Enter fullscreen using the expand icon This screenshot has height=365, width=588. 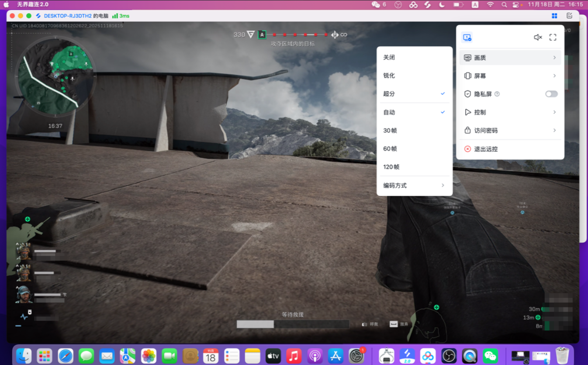click(x=553, y=37)
